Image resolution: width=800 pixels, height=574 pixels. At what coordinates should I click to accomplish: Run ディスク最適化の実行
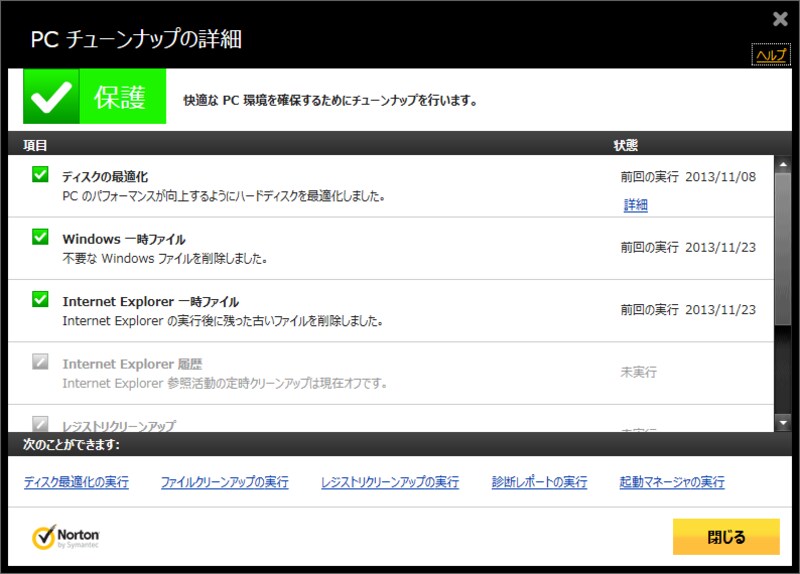pyautogui.click(x=77, y=482)
